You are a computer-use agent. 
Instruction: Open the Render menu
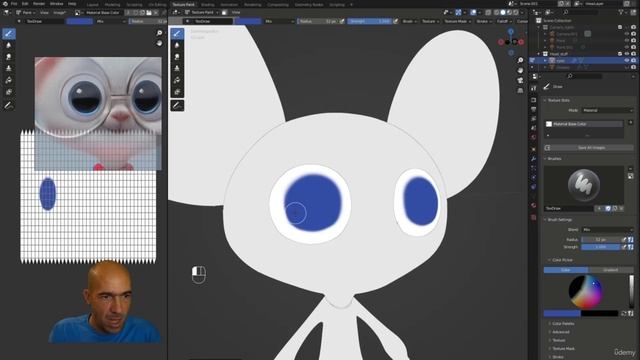point(39,4)
